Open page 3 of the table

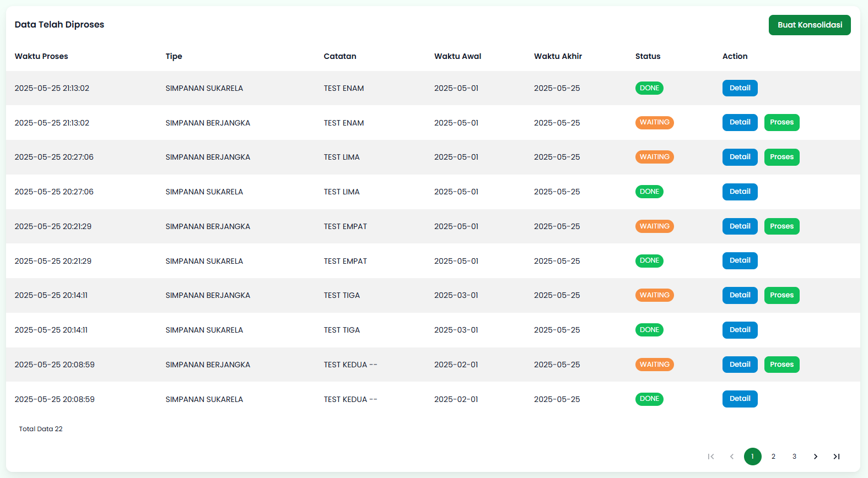[794, 457]
